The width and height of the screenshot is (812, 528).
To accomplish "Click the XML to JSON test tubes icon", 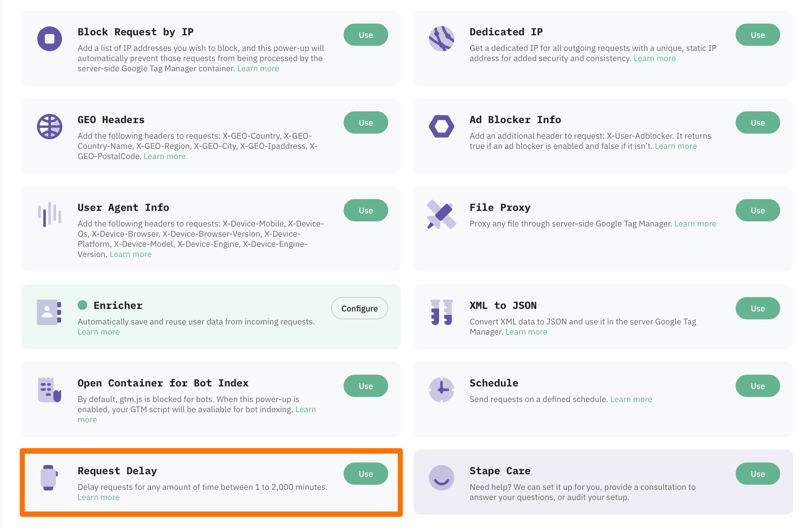I will coord(442,312).
